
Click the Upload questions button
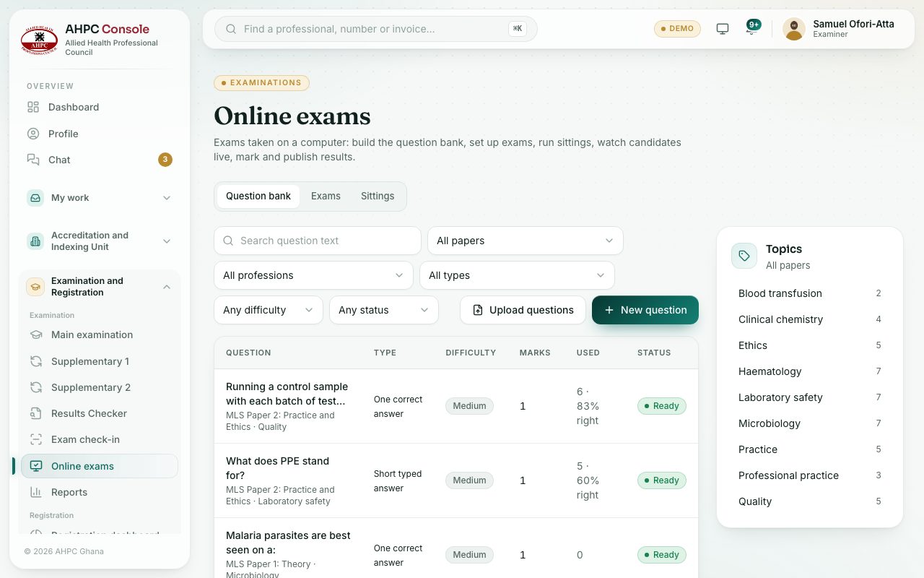tap(523, 310)
